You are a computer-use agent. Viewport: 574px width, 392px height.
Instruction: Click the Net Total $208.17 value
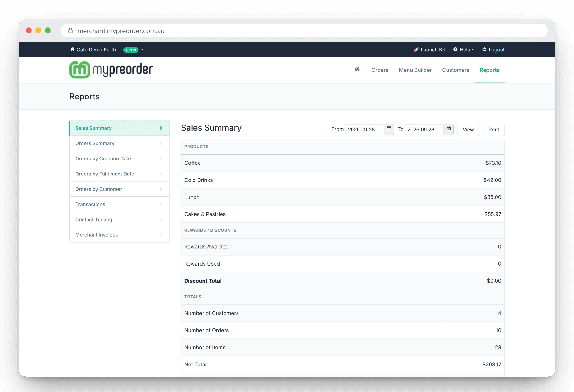click(491, 364)
